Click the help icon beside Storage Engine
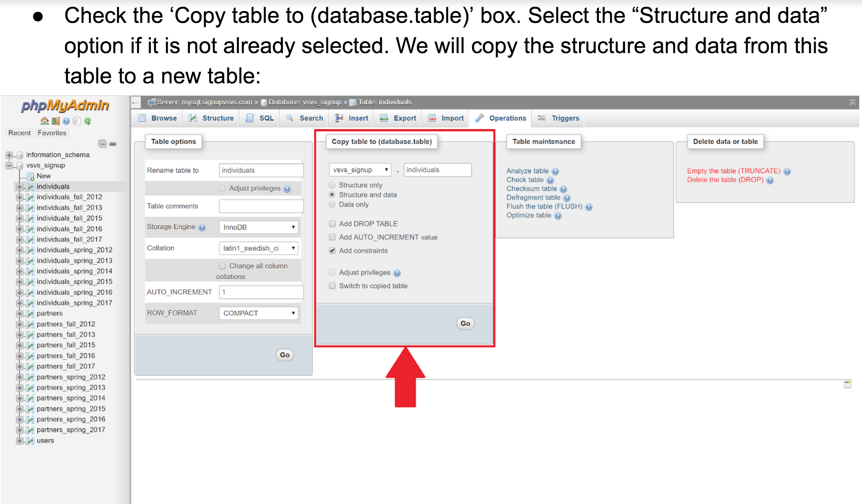 point(202,227)
